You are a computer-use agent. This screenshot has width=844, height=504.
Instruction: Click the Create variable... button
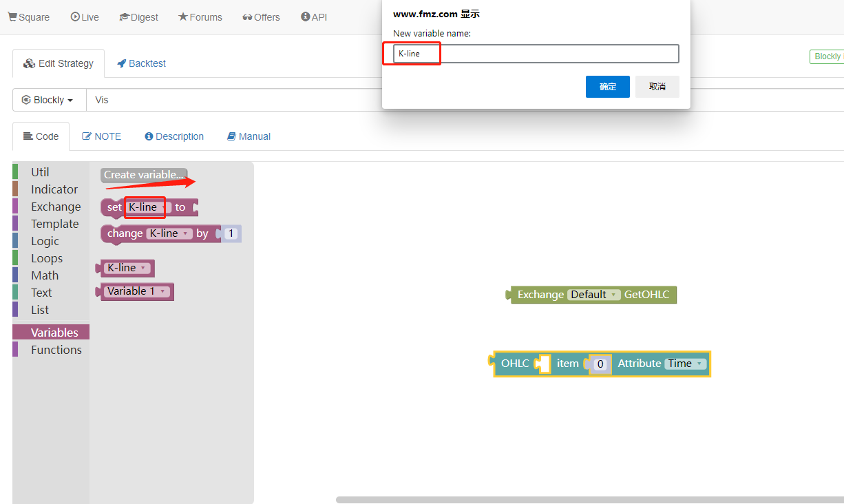[x=144, y=175]
